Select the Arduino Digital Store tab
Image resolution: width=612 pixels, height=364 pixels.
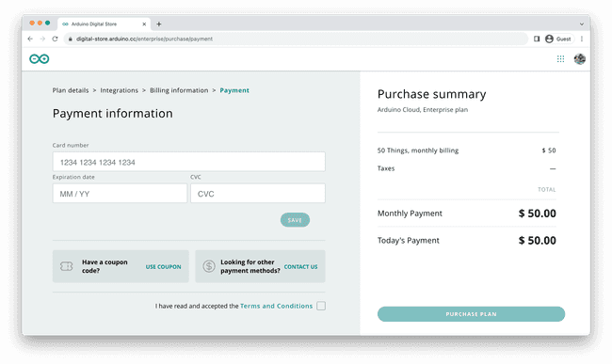(104, 24)
